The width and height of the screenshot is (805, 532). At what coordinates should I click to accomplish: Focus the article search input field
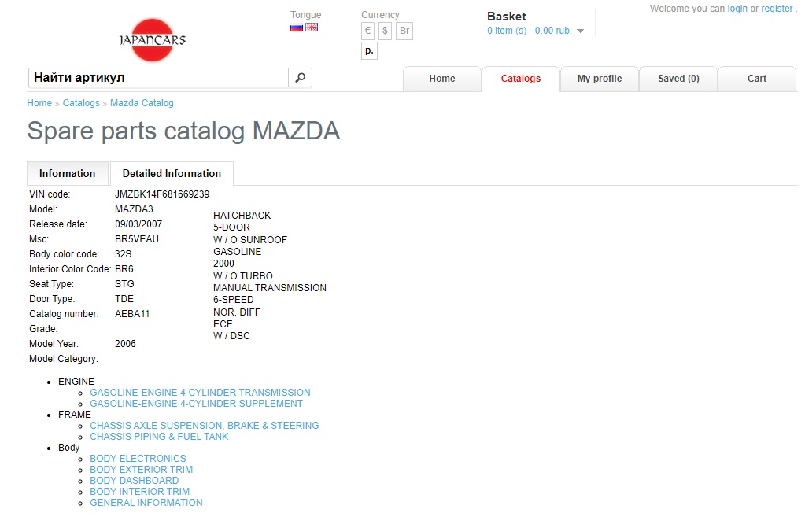(158, 78)
